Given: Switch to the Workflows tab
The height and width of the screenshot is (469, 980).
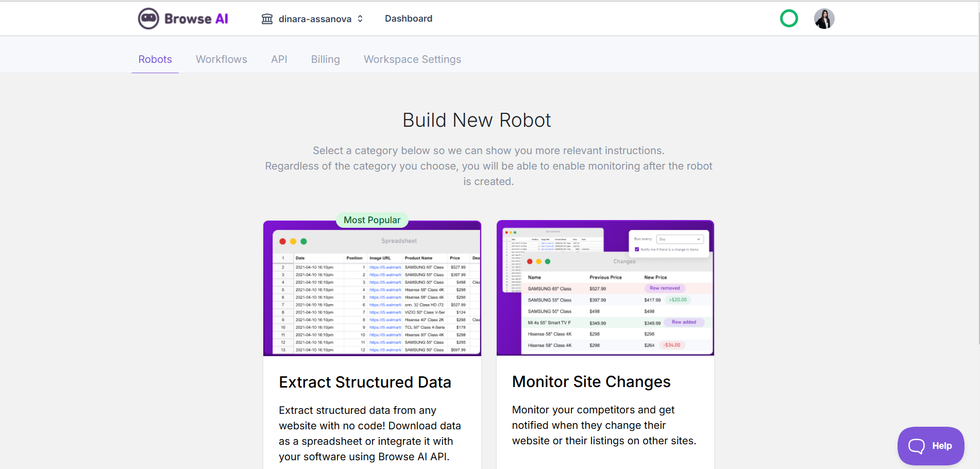Looking at the screenshot, I should 221,59.
